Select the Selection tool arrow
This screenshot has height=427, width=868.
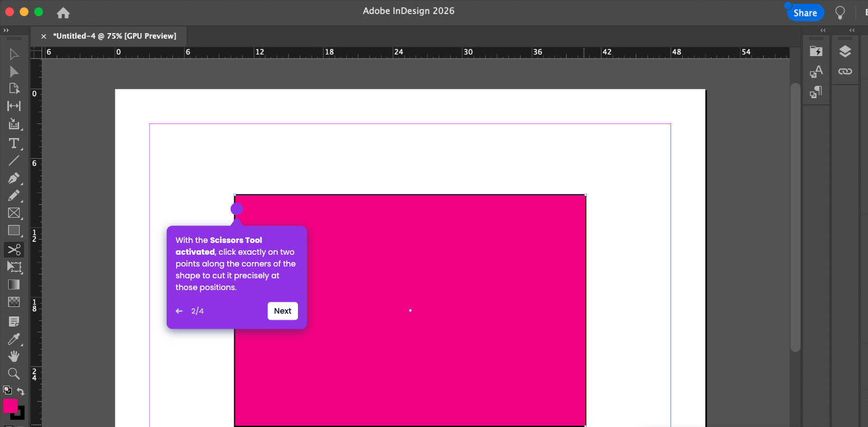14,54
